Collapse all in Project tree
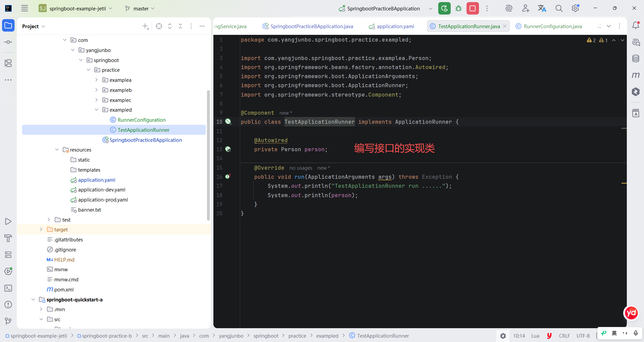The width and height of the screenshot is (644, 342). coord(180,26)
